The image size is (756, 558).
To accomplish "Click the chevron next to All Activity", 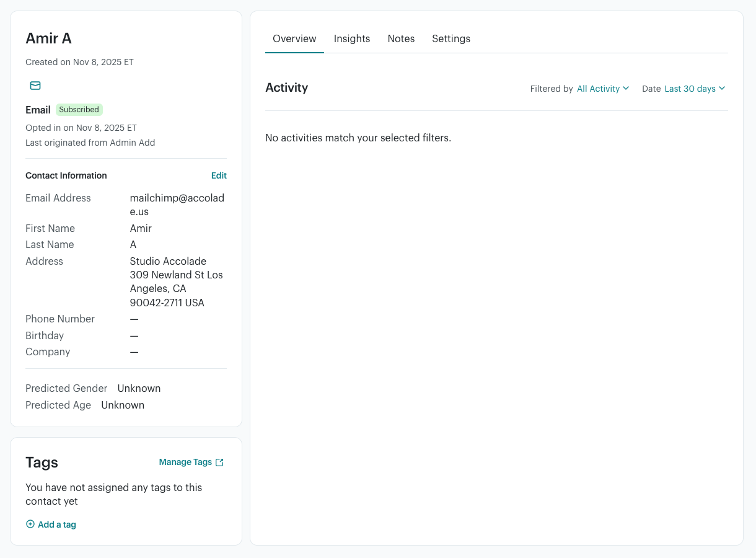I will [626, 89].
